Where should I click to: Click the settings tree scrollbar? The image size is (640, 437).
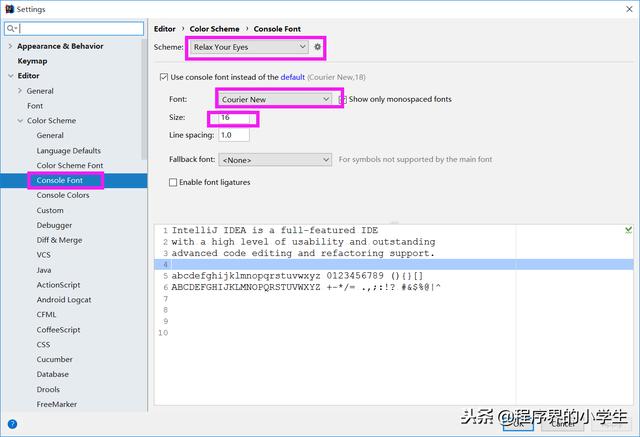[144, 99]
